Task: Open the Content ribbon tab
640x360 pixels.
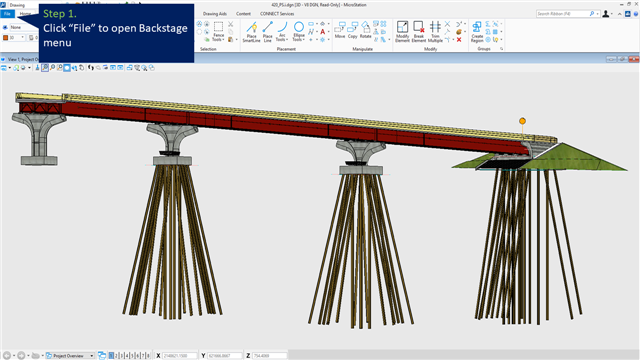Action: click(243, 13)
